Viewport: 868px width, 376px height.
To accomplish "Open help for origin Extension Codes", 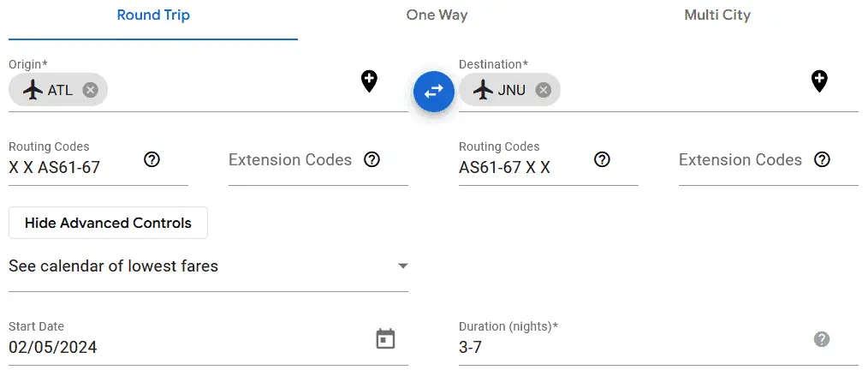I will pyautogui.click(x=372, y=159).
